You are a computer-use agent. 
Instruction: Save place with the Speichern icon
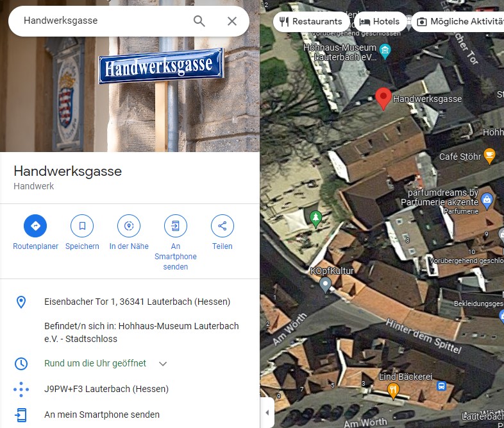[x=82, y=226]
